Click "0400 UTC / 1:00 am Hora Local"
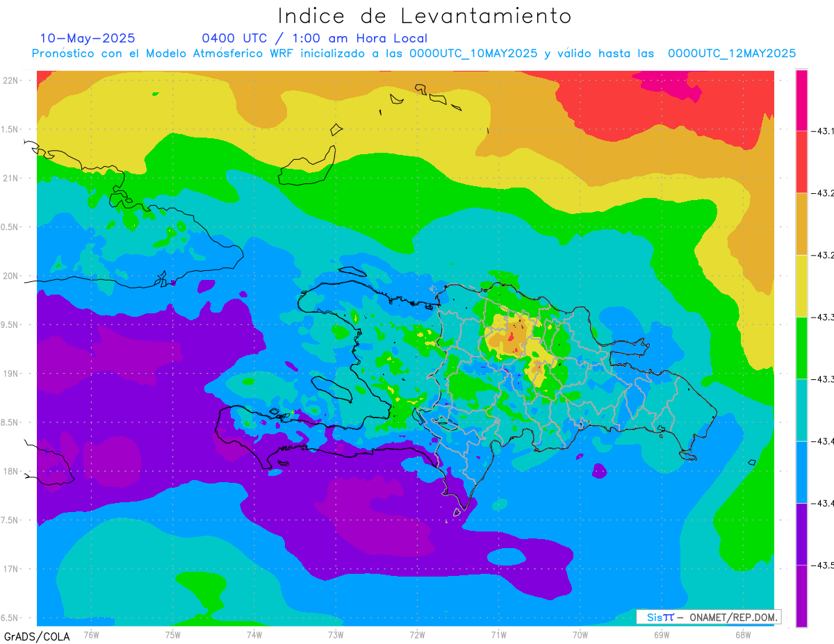The height and width of the screenshot is (644, 834). tap(315, 39)
